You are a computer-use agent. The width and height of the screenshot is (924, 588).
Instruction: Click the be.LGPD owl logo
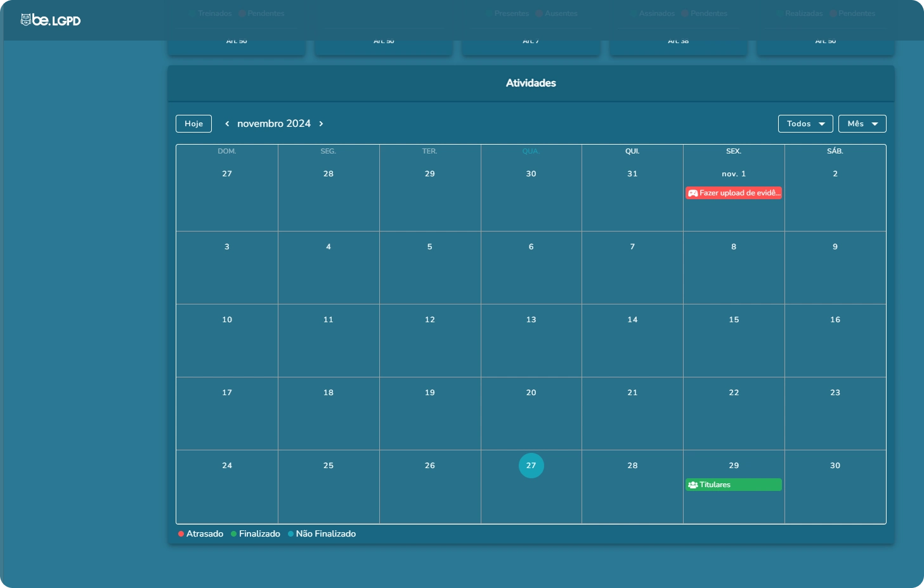[x=26, y=20]
